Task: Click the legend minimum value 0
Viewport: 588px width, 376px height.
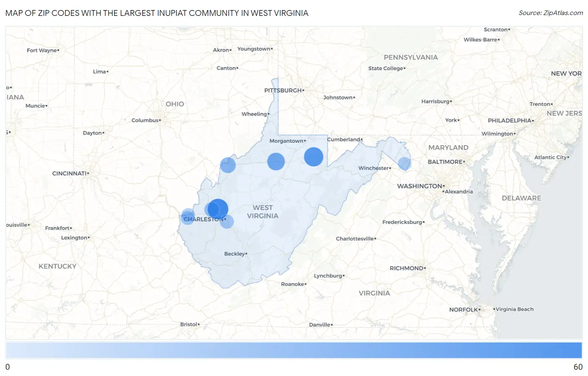Action: [8, 367]
